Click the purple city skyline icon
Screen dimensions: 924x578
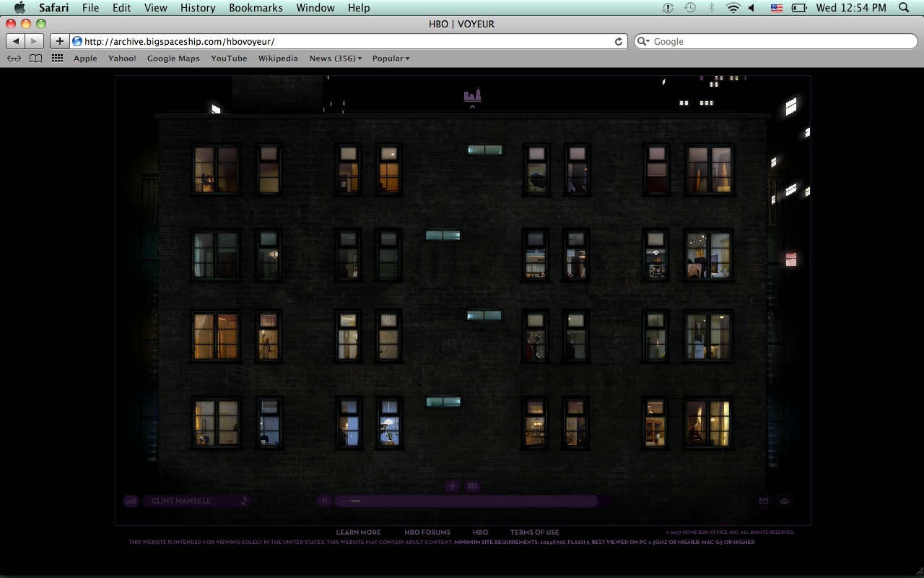(472, 95)
